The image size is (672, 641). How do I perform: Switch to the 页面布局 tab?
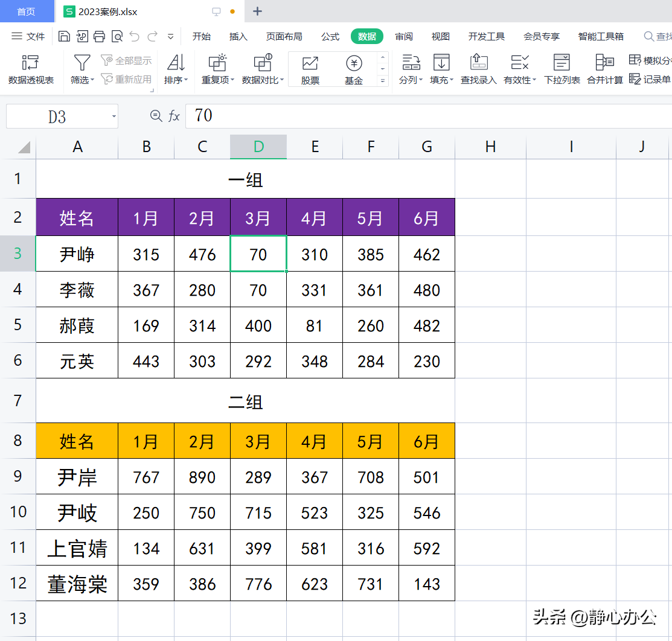click(x=284, y=36)
